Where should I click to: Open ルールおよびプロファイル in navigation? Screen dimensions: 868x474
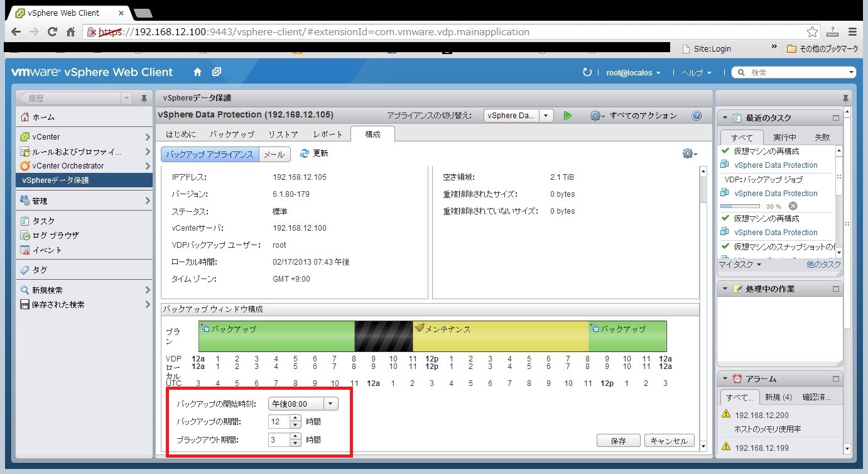(84, 152)
